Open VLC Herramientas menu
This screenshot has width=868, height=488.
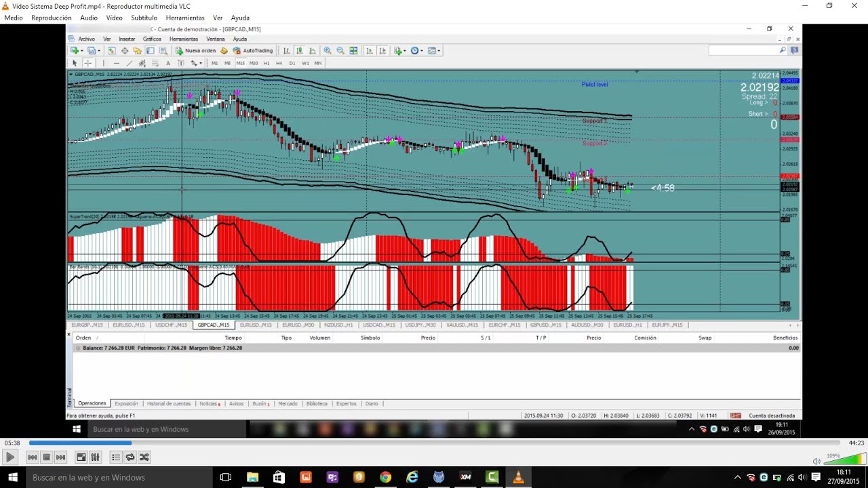pos(185,18)
